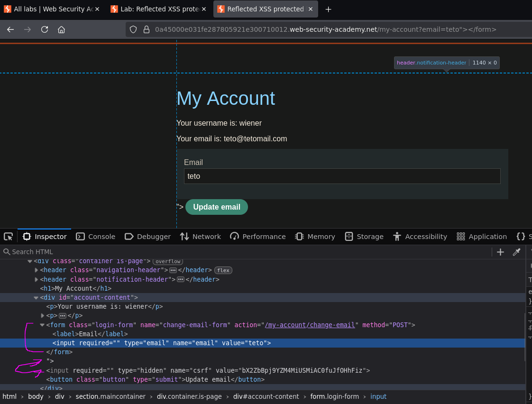Select div#account-content breadcrumb

[x=266, y=396]
